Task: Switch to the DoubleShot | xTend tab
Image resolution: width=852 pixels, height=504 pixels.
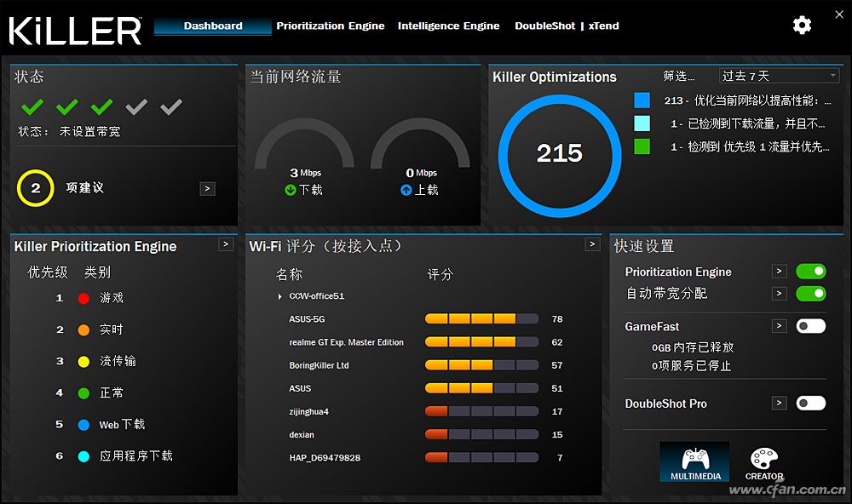Action: click(x=567, y=26)
